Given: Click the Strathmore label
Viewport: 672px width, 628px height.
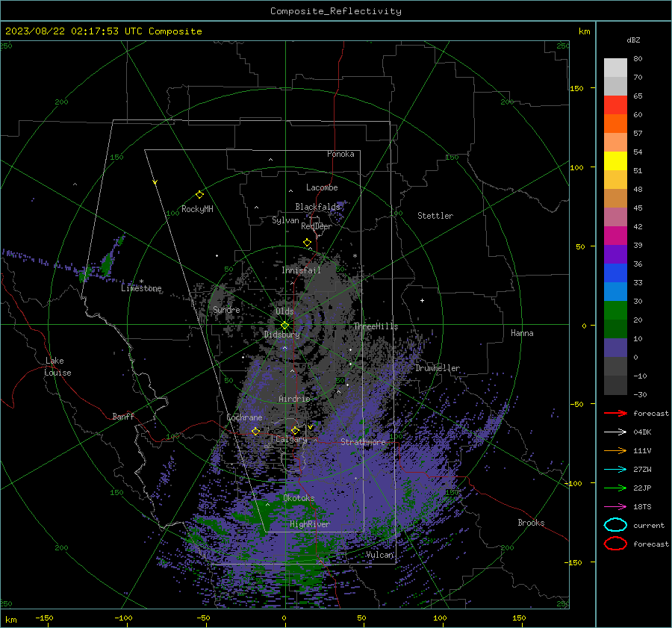Looking at the screenshot, I should pos(363,442).
